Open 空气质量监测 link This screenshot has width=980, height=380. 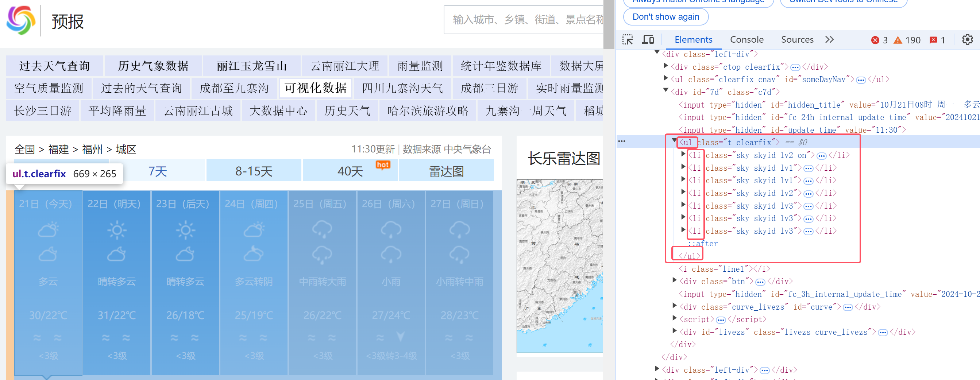pyautogui.click(x=49, y=88)
